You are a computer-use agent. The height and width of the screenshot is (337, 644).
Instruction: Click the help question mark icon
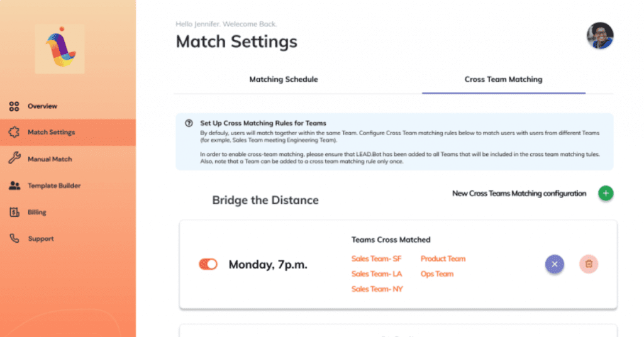(x=189, y=123)
